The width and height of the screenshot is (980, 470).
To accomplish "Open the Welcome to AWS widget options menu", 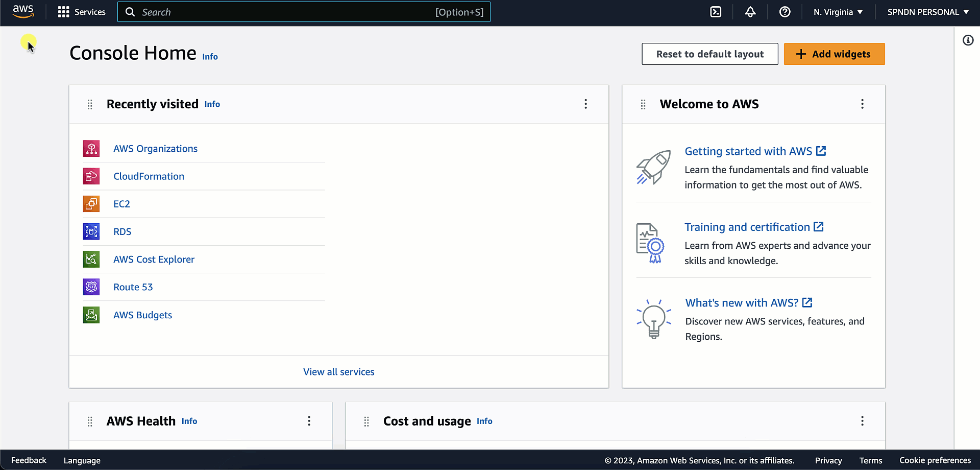I will pyautogui.click(x=862, y=104).
